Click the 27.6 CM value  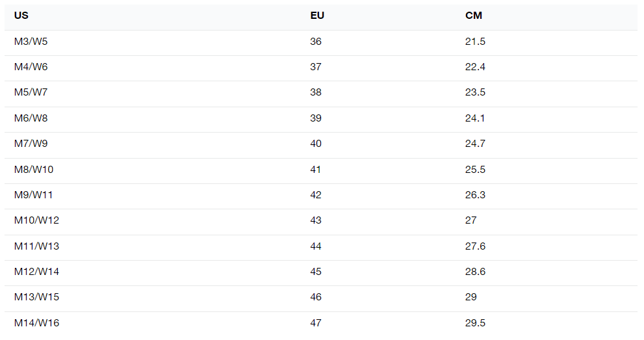475,246
